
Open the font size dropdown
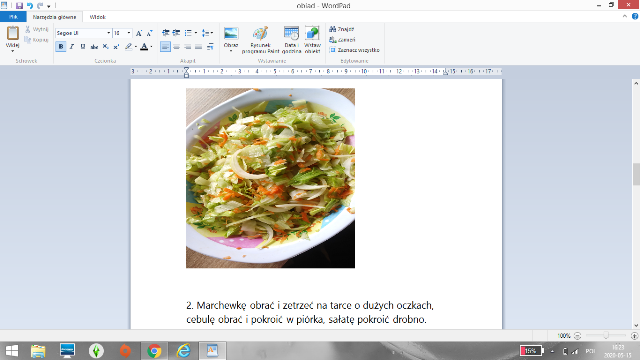pyautogui.click(x=129, y=33)
